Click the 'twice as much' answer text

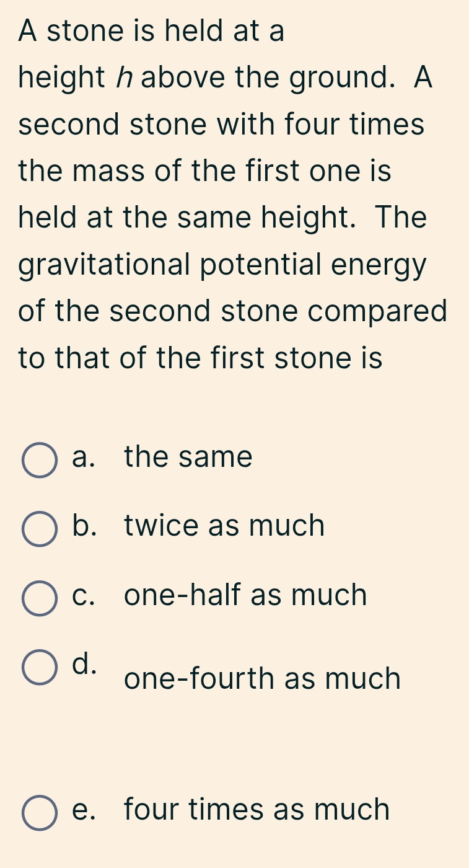pyautogui.click(x=224, y=526)
